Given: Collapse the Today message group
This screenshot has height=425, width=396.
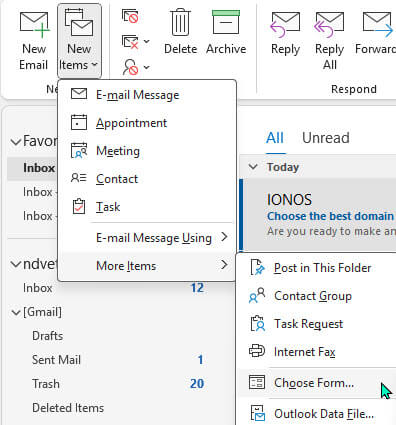Looking at the screenshot, I should coord(253,167).
